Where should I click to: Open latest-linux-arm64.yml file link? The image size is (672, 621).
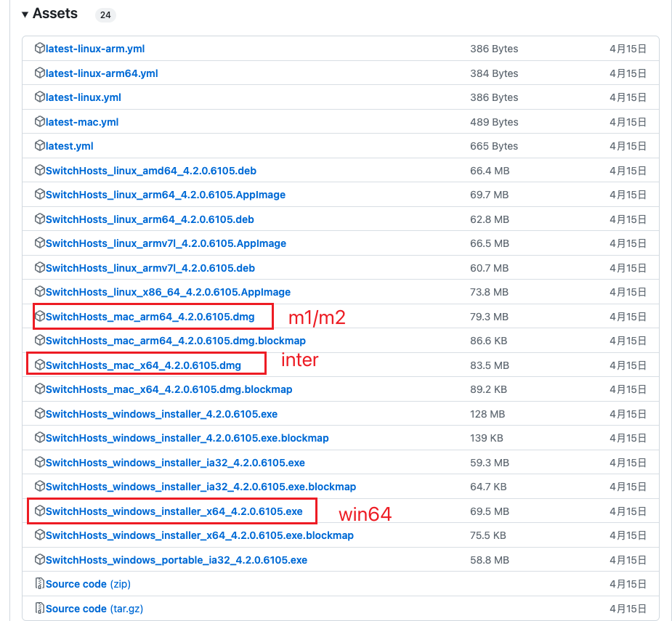point(102,73)
